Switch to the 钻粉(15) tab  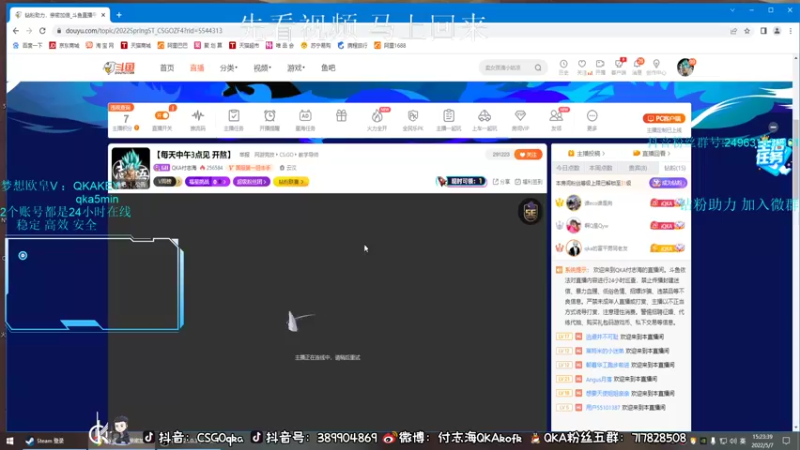tap(674, 168)
